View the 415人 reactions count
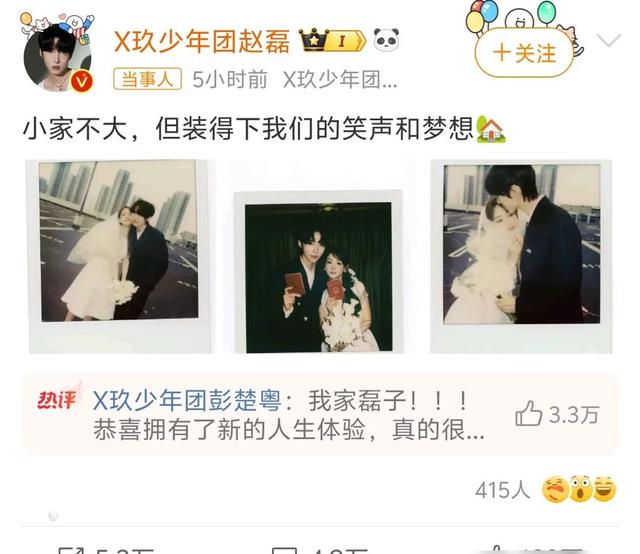The image size is (640, 554). tap(502, 489)
